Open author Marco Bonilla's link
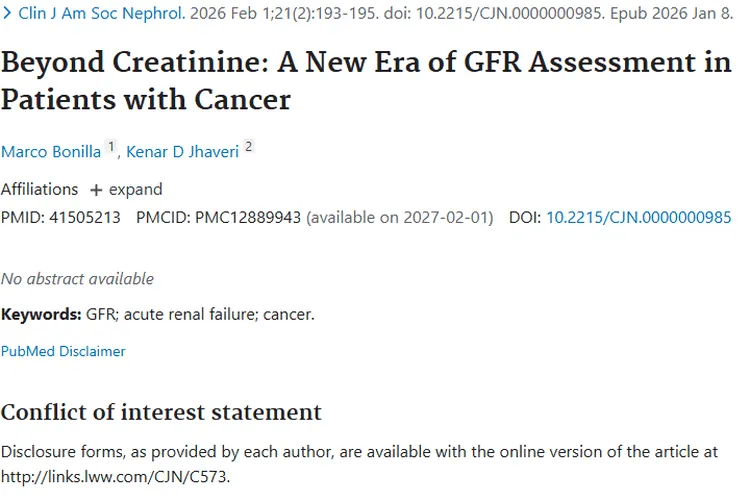 pos(51,151)
